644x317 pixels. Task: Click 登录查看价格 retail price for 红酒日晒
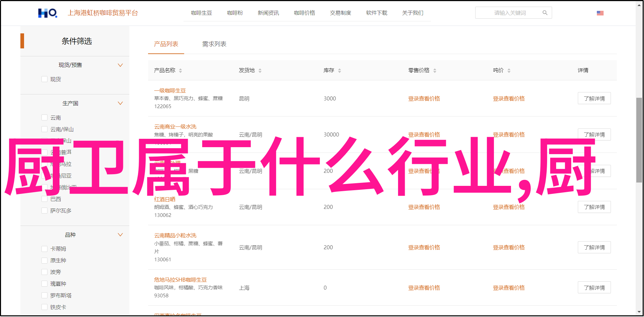tap(424, 207)
